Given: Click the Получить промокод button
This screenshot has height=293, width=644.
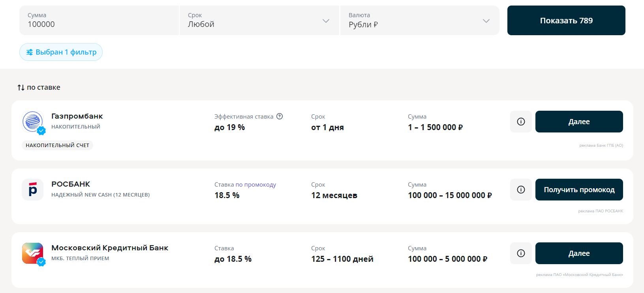Looking at the screenshot, I should click(x=579, y=190).
